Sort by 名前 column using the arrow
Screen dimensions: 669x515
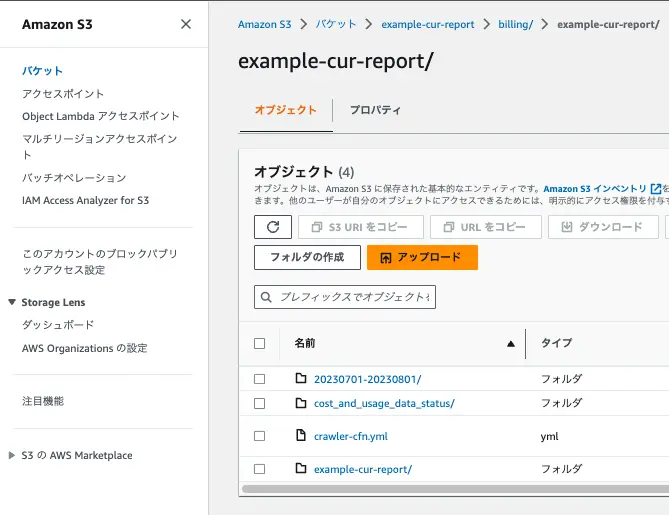tap(511, 344)
